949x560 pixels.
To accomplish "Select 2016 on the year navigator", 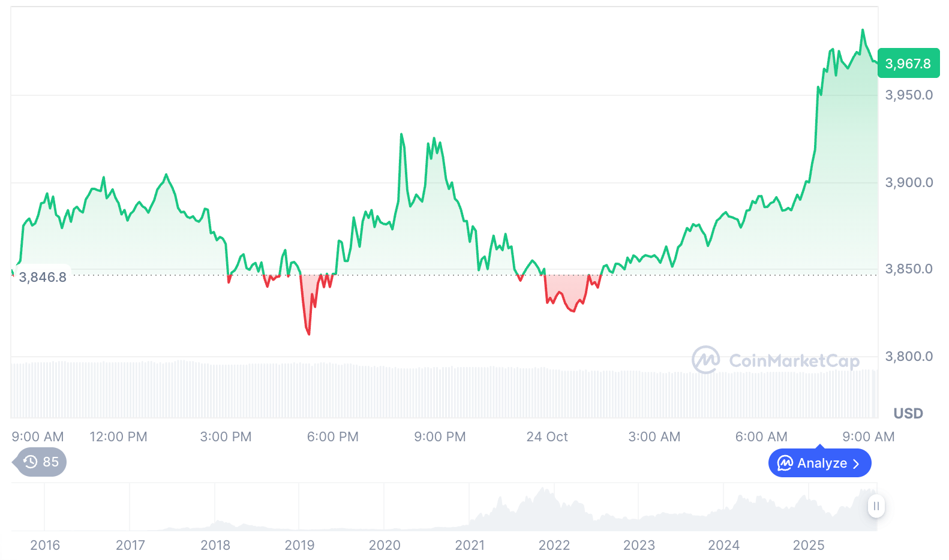I will coord(45,545).
